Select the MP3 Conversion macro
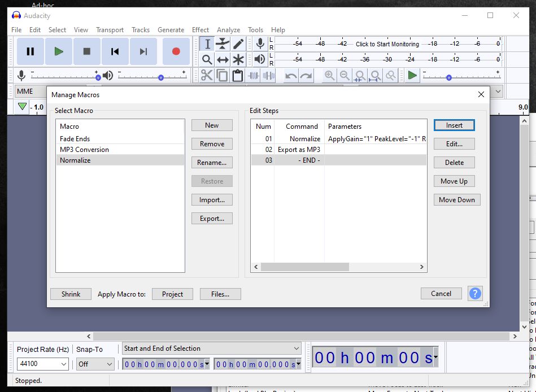The image size is (536, 392). [x=84, y=150]
